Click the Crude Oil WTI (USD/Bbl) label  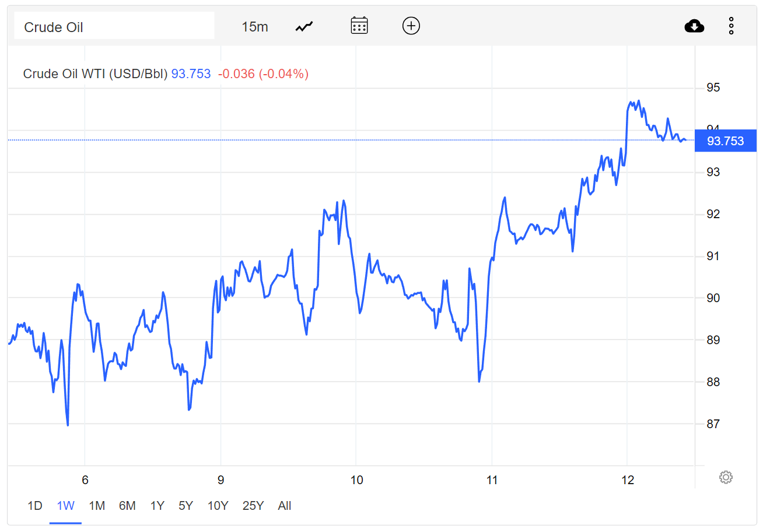coord(96,74)
